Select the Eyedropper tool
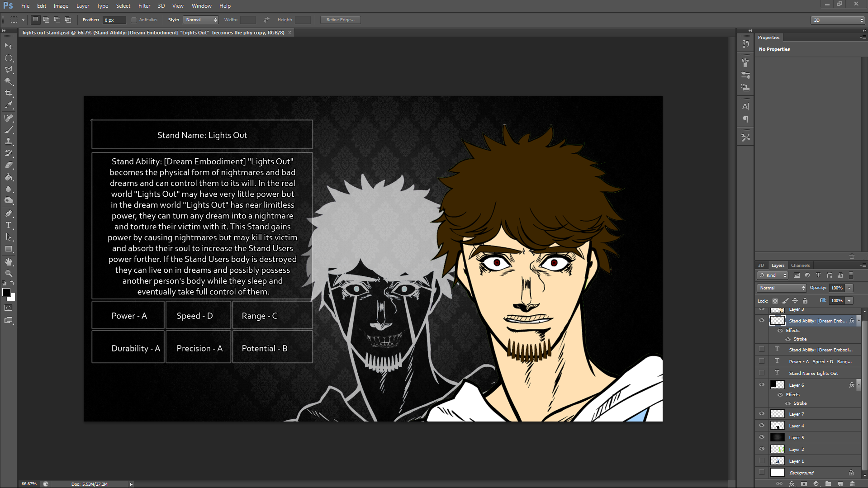 [x=9, y=105]
